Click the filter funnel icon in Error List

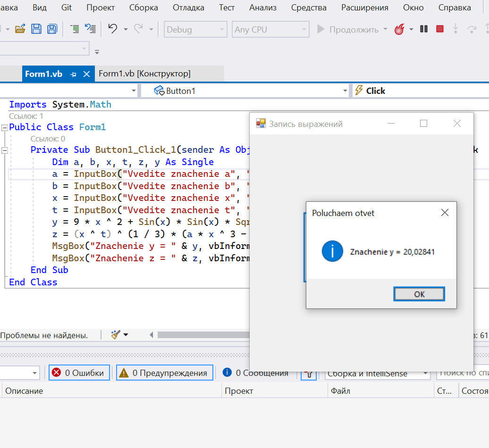pyautogui.click(x=308, y=374)
